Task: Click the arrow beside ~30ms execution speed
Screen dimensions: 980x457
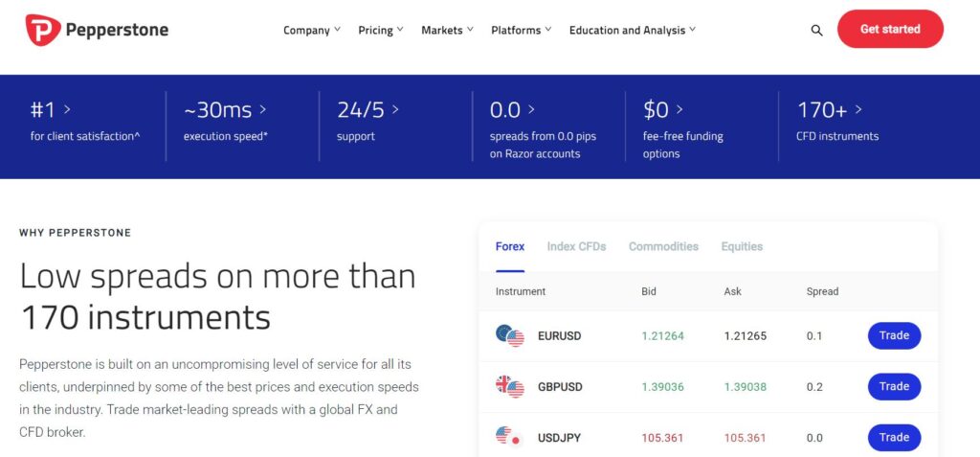Action: coord(262,109)
